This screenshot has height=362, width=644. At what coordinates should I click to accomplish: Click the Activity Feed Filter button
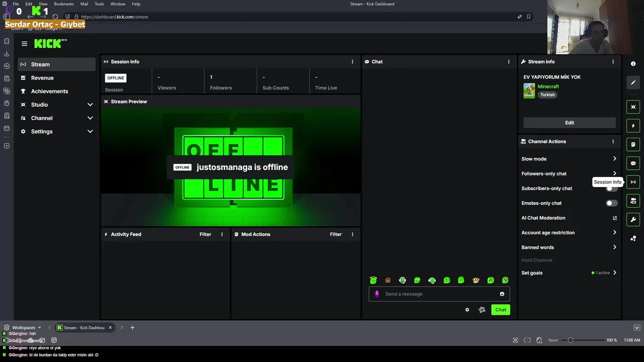click(205, 234)
